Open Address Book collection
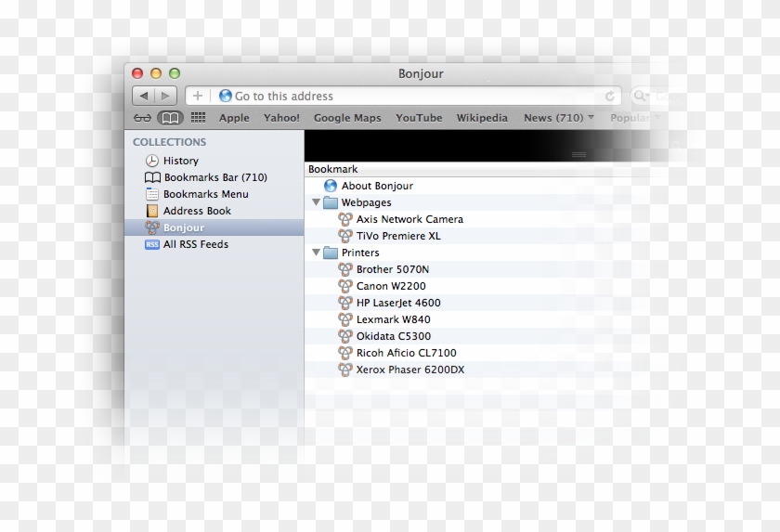The width and height of the screenshot is (780, 532). 196,211
